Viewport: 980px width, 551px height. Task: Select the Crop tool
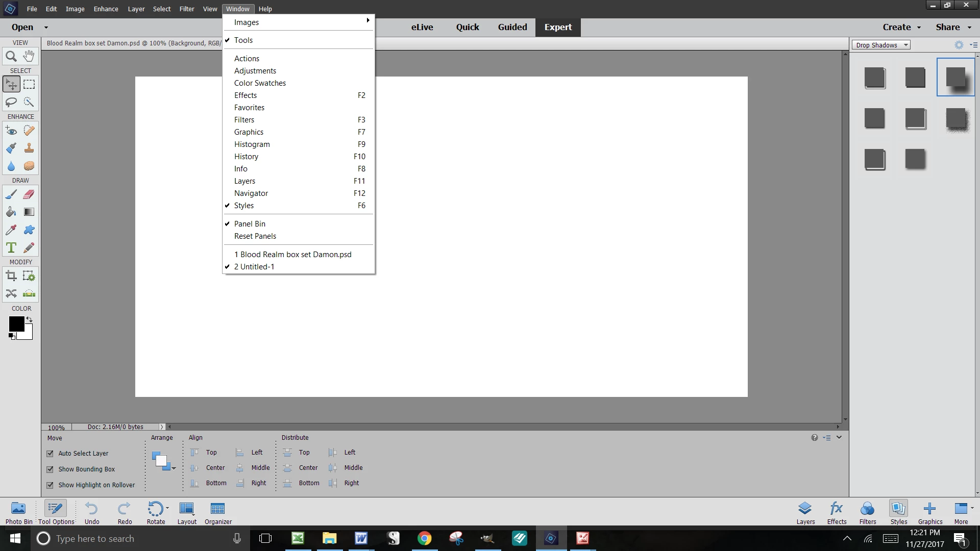tap(11, 277)
